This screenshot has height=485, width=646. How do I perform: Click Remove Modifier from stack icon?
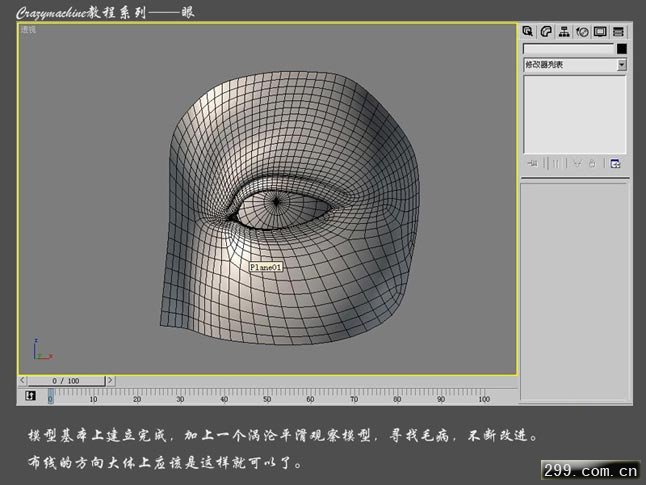[592, 164]
